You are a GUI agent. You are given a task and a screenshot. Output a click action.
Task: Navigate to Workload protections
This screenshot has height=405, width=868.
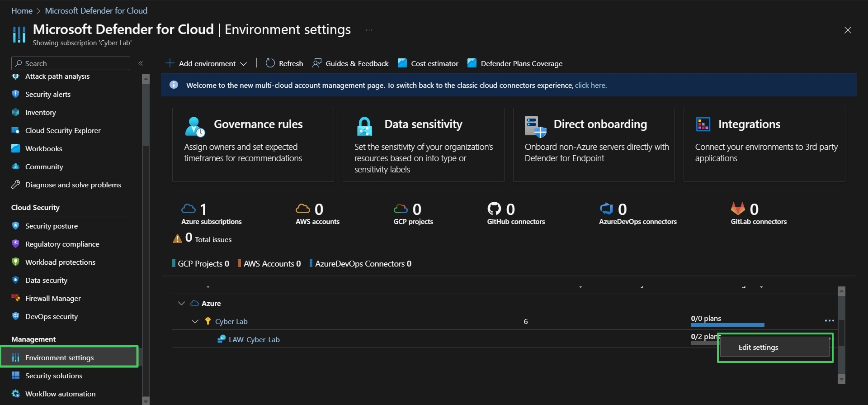tap(61, 262)
